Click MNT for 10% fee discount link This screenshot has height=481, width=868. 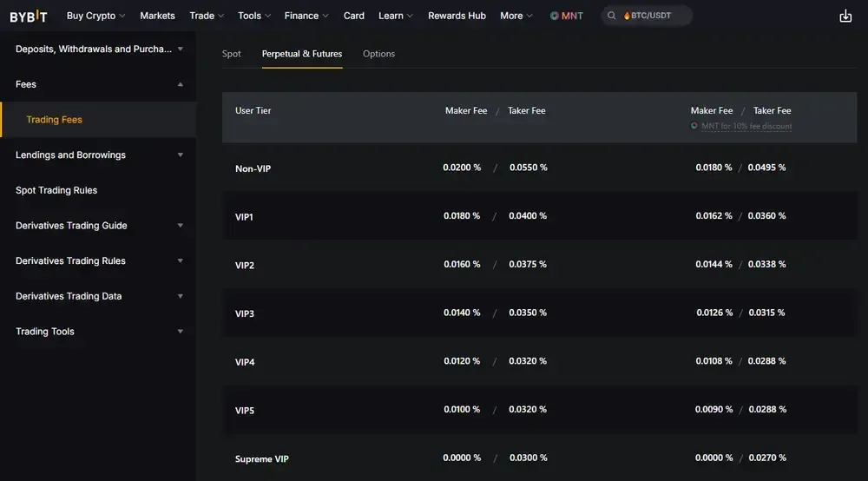746,126
